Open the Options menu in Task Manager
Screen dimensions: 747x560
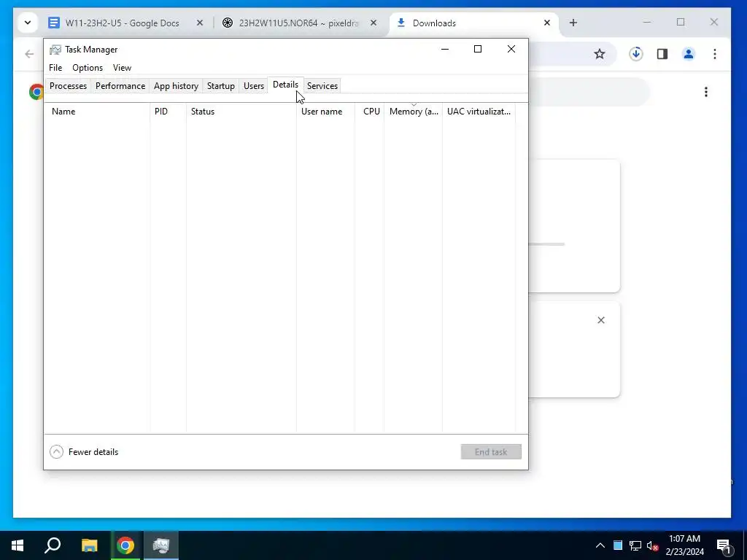[x=88, y=68]
